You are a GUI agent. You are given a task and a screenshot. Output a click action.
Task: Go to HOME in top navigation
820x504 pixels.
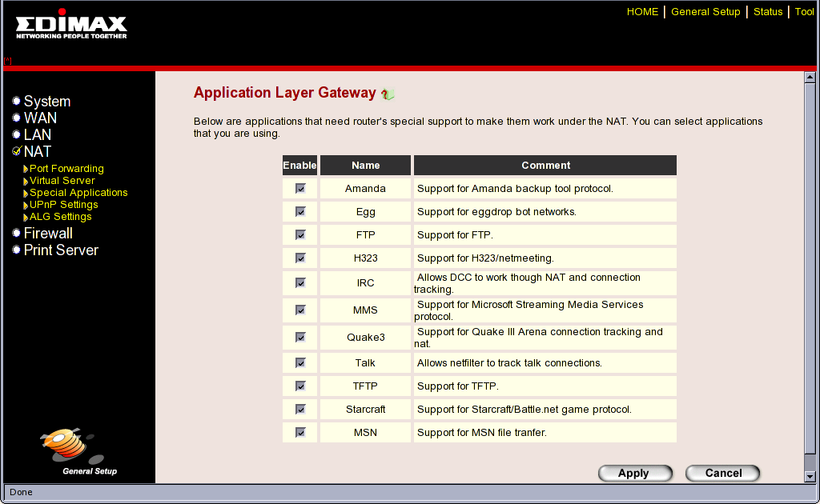pos(642,12)
